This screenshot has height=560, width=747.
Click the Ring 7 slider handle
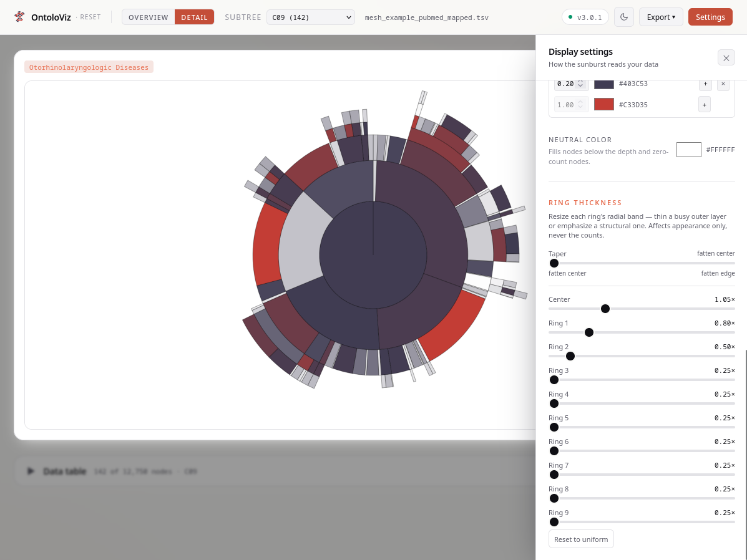point(554,475)
